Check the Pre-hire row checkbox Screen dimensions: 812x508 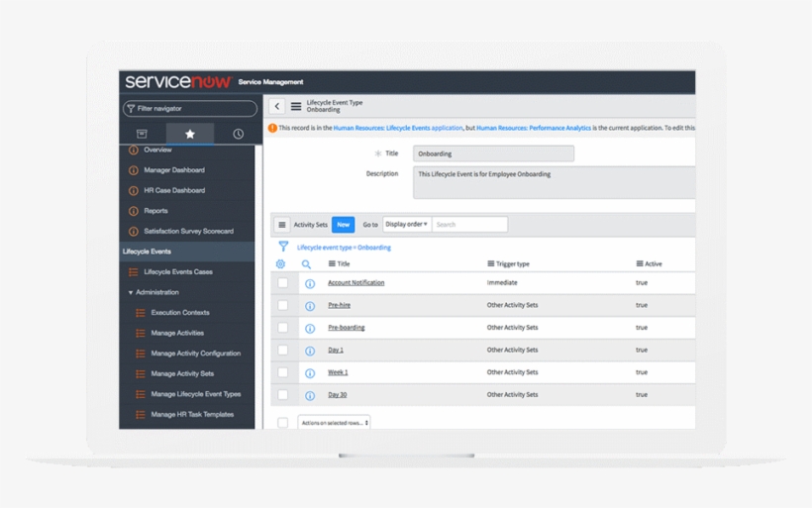pyautogui.click(x=283, y=305)
